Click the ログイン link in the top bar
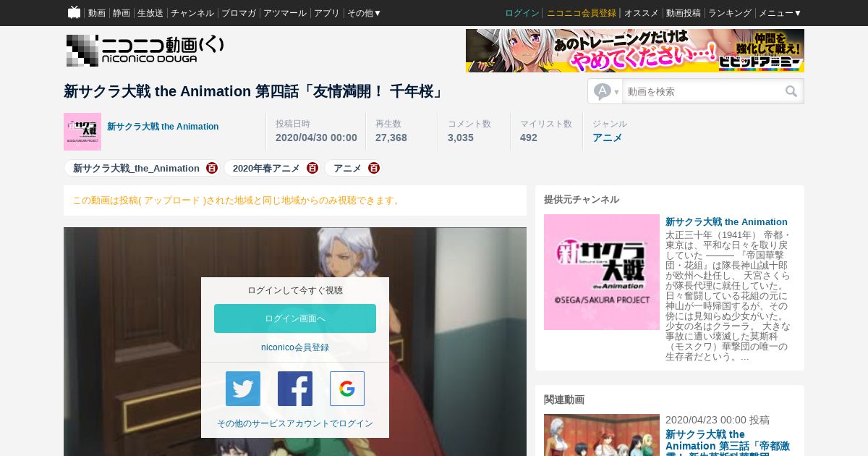The height and width of the screenshot is (456, 868). (522, 13)
